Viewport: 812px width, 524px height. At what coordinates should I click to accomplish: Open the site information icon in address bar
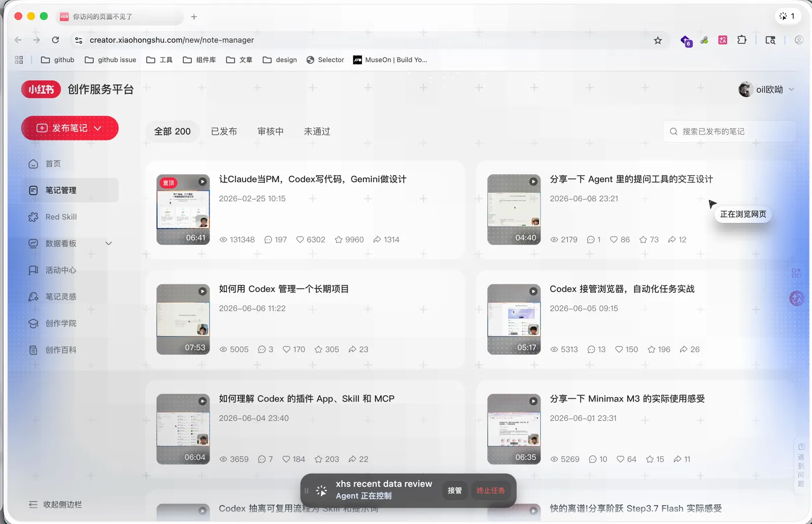click(x=79, y=40)
